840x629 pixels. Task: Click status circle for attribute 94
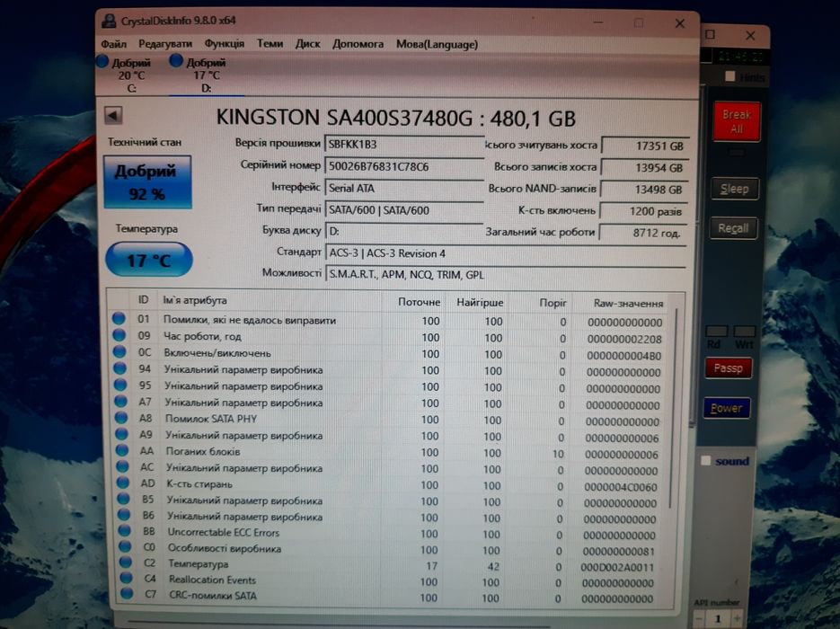click(120, 368)
